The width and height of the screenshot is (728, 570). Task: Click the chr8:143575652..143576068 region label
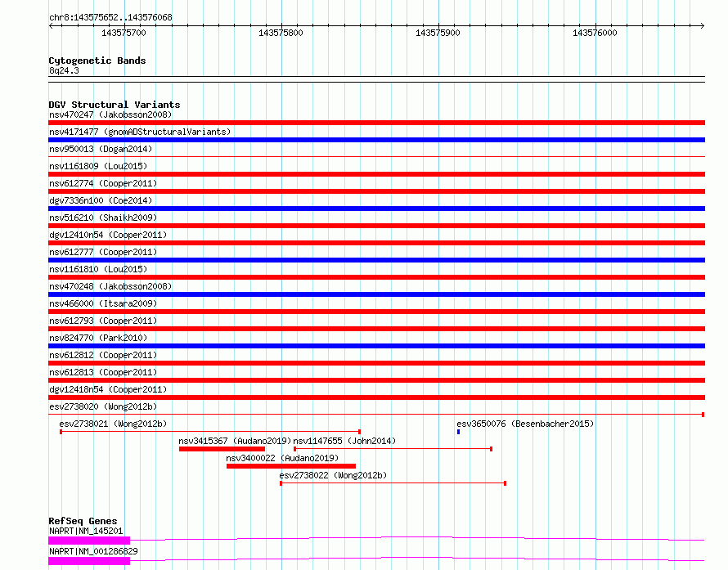(x=110, y=18)
